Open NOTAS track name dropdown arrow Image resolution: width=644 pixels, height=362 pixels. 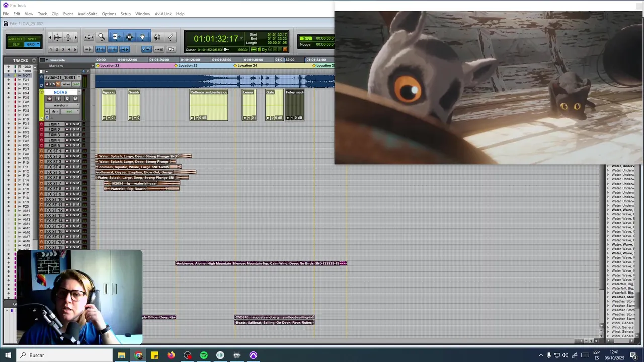(x=79, y=92)
